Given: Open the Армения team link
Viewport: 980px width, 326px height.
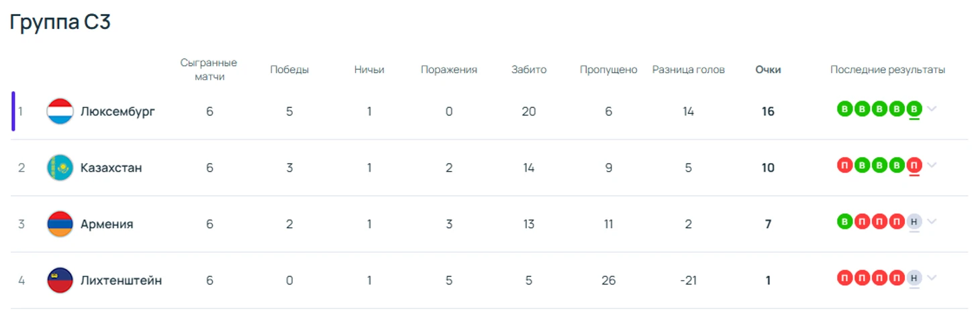Looking at the screenshot, I should 107,224.
